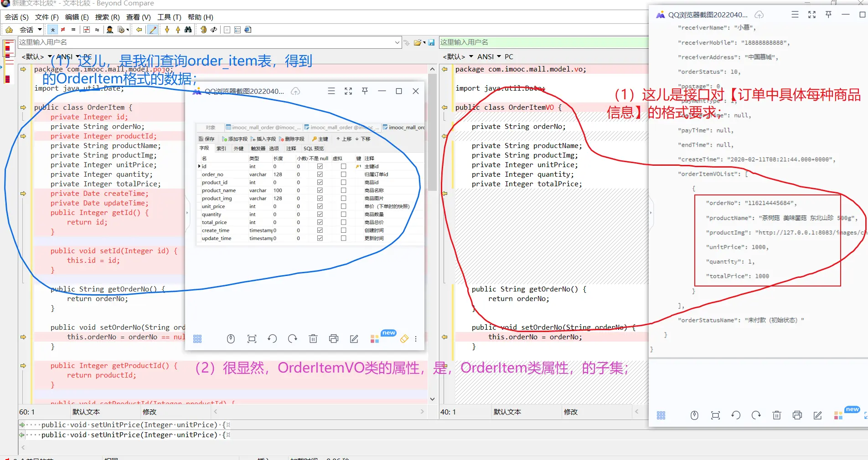Click the browse folder icon for left file
Image resolution: width=868 pixels, height=460 pixels.
pos(417,42)
